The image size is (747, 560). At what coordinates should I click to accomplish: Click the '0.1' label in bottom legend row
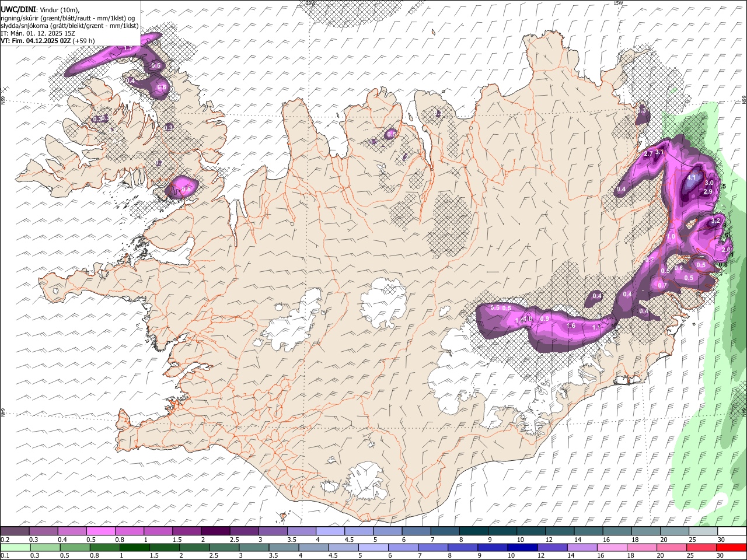click(4, 556)
